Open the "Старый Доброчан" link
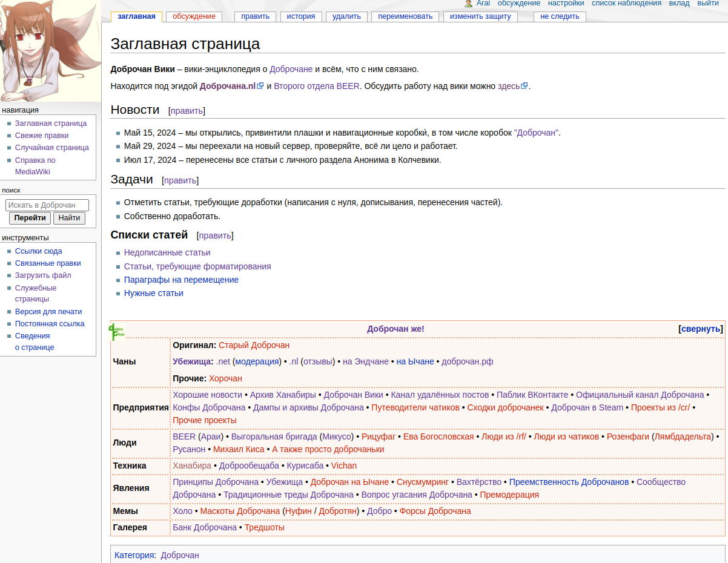Image resolution: width=728 pixels, height=563 pixels. pos(254,345)
